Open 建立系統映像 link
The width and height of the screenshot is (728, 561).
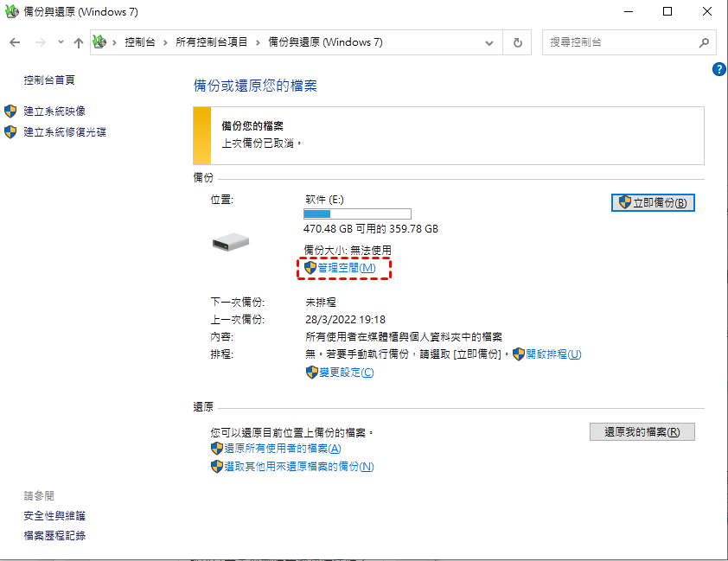pyautogui.click(x=54, y=111)
